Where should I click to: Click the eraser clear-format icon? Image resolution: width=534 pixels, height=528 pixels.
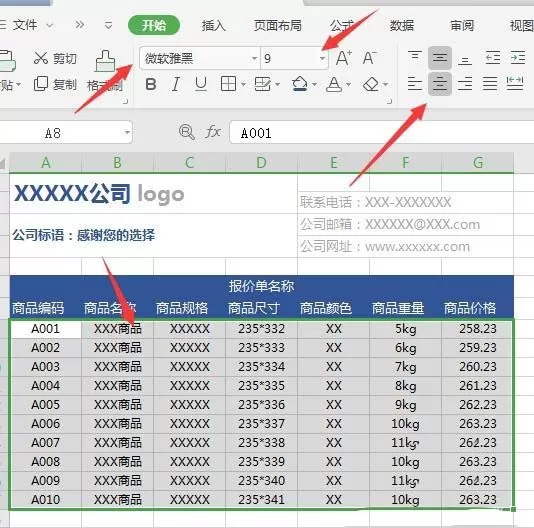pos(371,84)
